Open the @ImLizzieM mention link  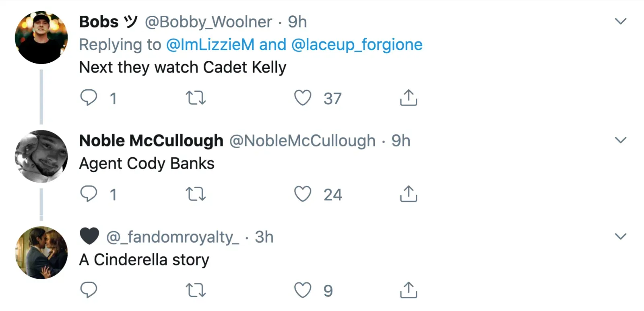pyautogui.click(x=210, y=45)
